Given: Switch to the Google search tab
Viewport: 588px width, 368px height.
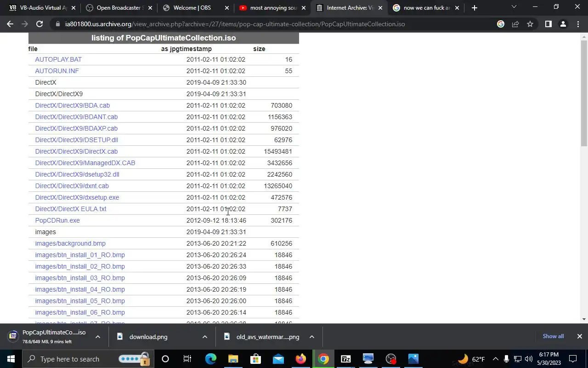Looking at the screenshot, I should [425, 8].
